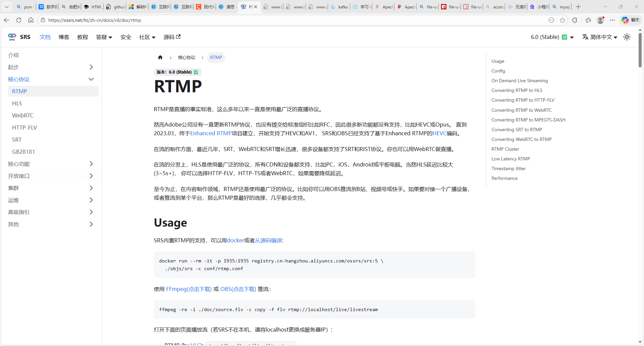644x346 pixels.
Task: Switch to the pcm tab
Action: 25,7
